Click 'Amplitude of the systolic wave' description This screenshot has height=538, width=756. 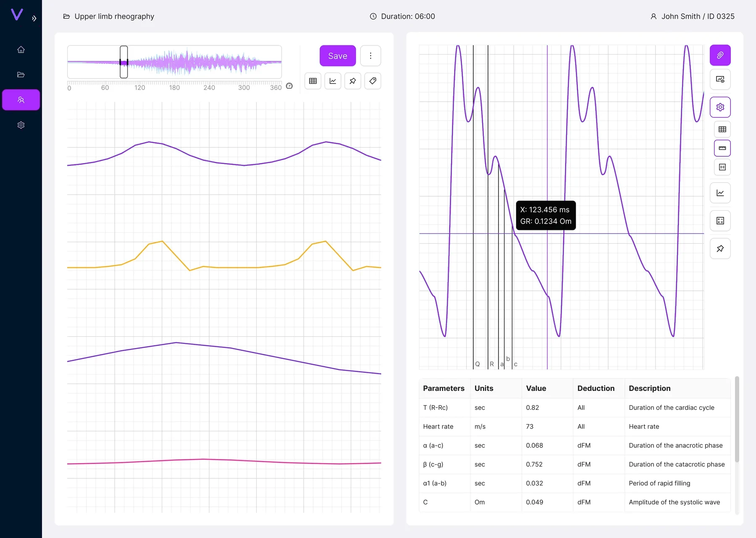[674, 502]
